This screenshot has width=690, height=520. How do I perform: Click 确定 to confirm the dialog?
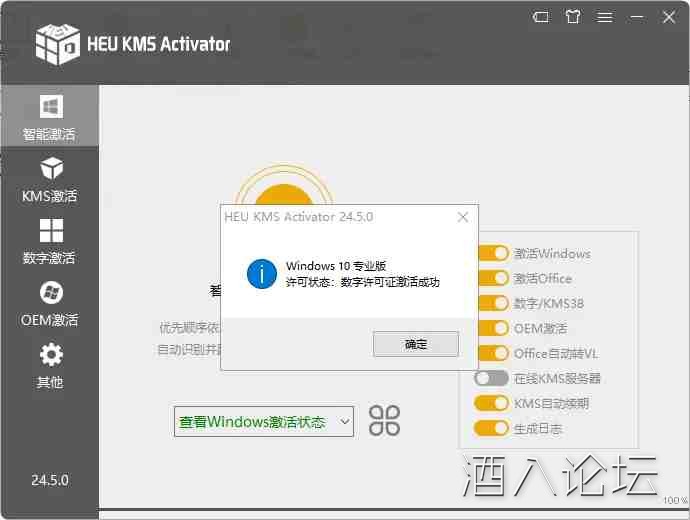coord(415,344)
